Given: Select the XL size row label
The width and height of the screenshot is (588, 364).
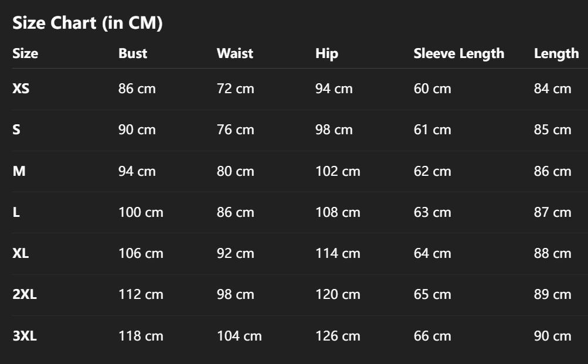Looking at the screenshot, I should pyautogui.click(x=21, y=253).
